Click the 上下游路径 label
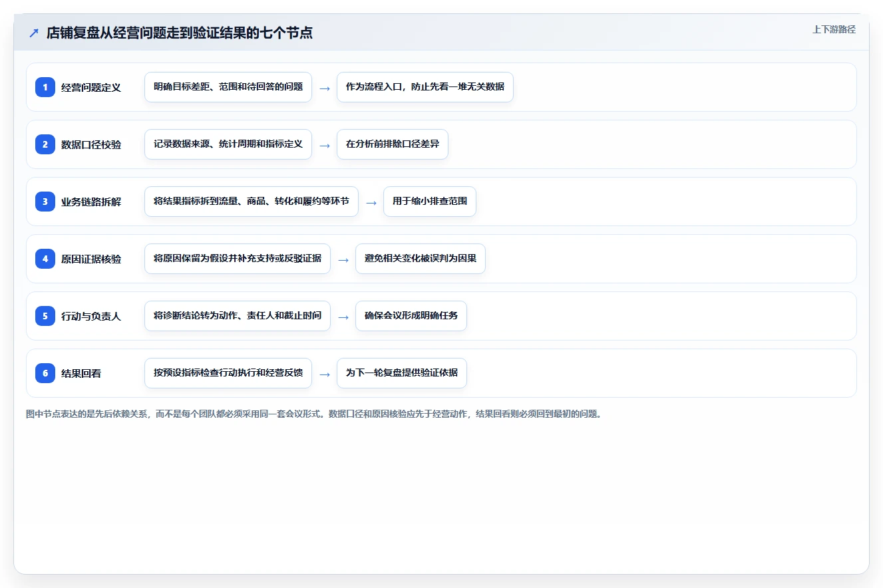 [834, 30]
